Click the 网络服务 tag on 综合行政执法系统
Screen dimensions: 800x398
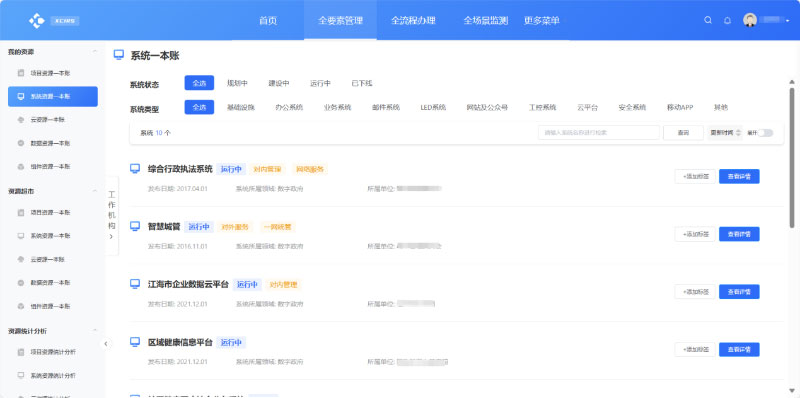tap(310, 169)
